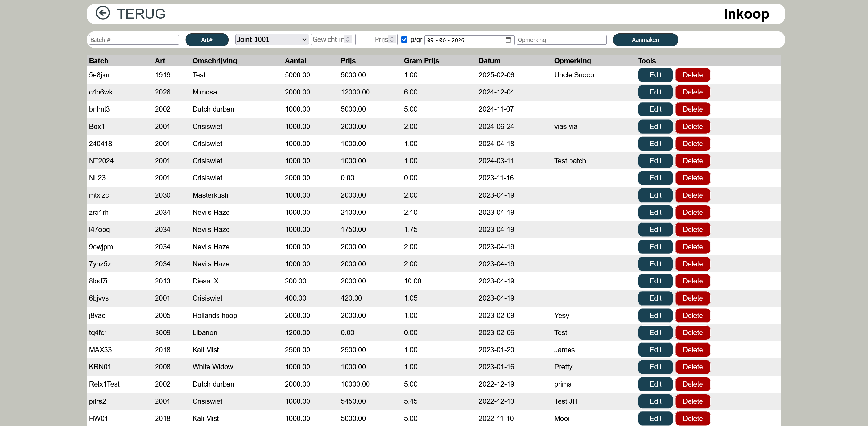The width and height of the screenshot is (868, 426).
Task: Delete Libanon batch tq4fcr
Action: click(x=692, y=332)
